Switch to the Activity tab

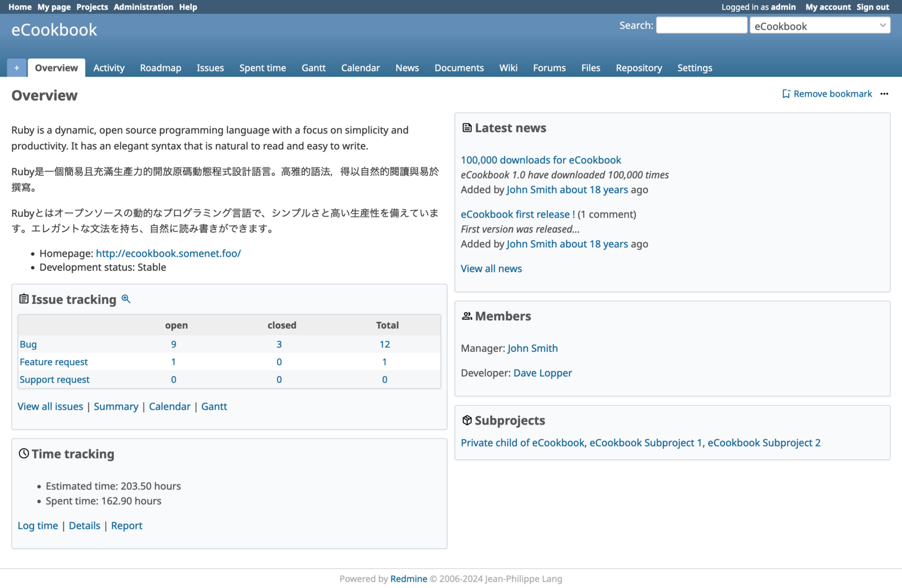pos(108,68)
